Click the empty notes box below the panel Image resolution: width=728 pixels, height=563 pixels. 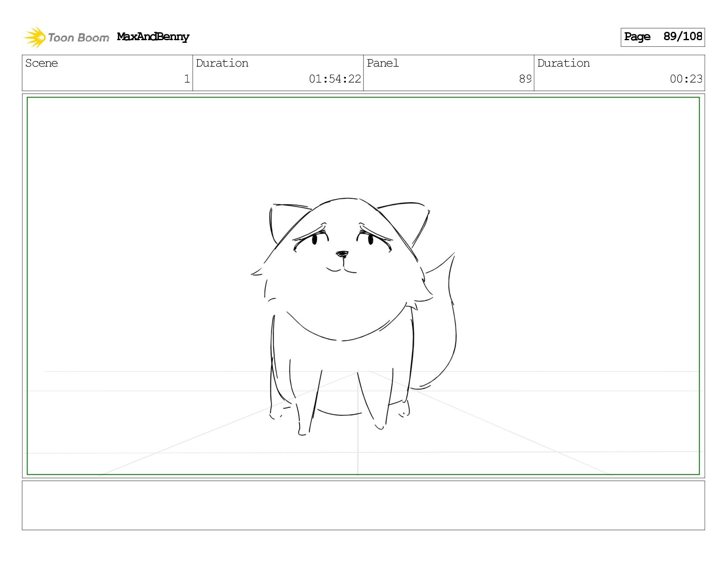coord(363,505)
